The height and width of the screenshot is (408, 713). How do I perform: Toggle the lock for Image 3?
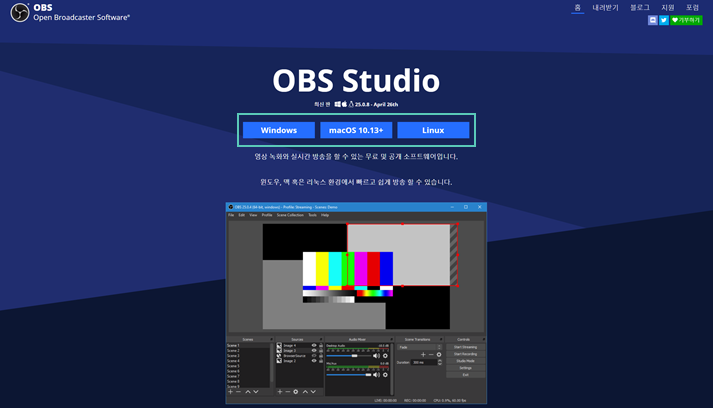[321, 351]
